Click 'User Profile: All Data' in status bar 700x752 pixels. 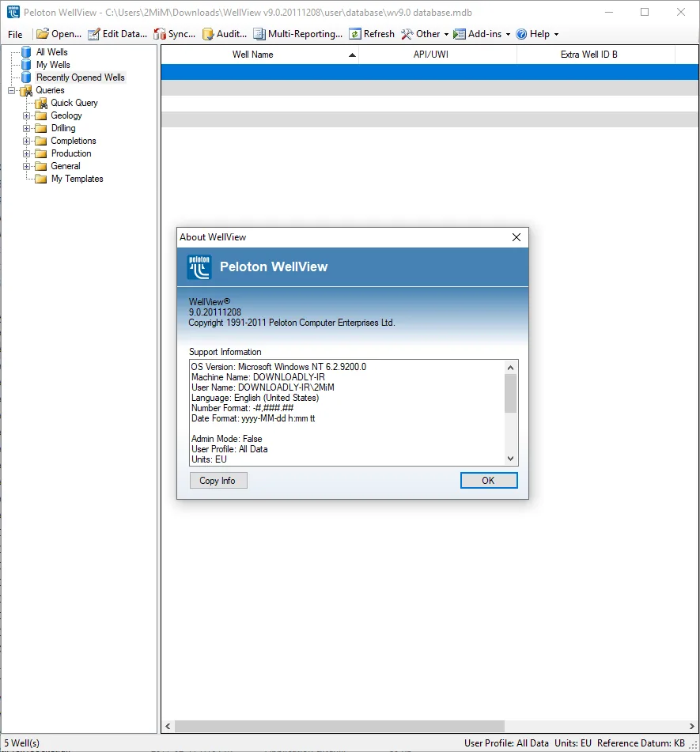(506, 743)
